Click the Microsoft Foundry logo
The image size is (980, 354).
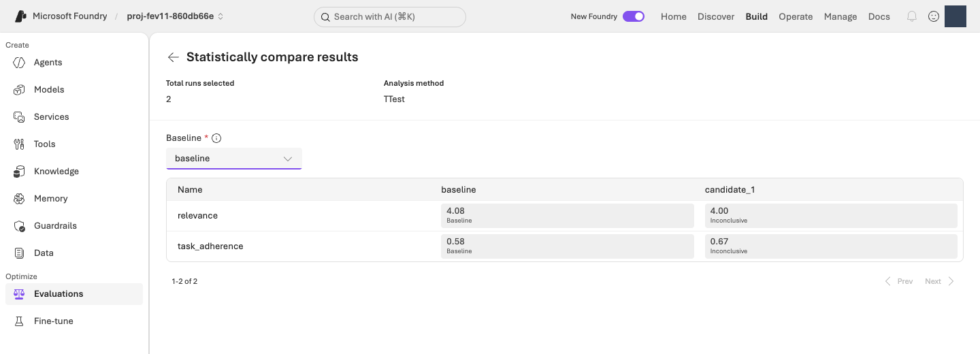21,16
